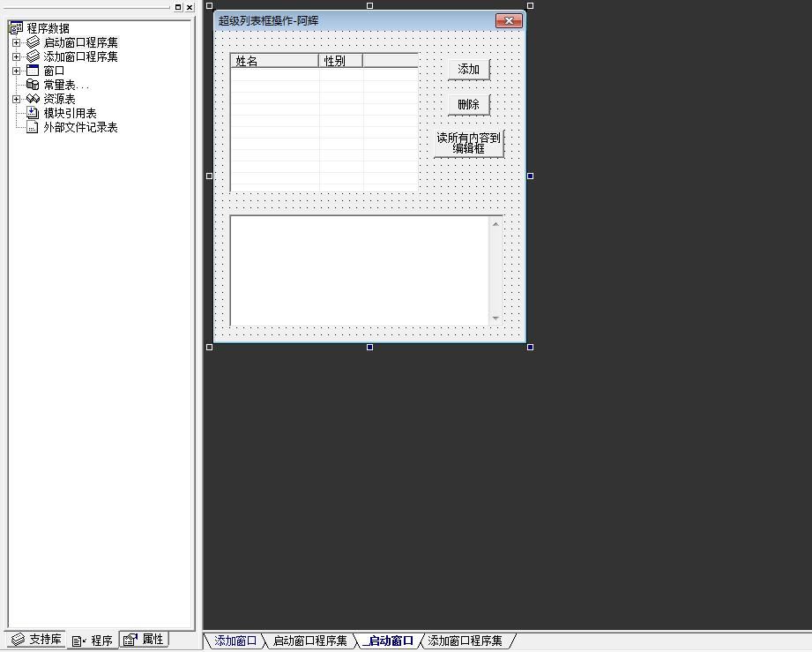Click the 资源表 icon in tree

tap(33, 99)
